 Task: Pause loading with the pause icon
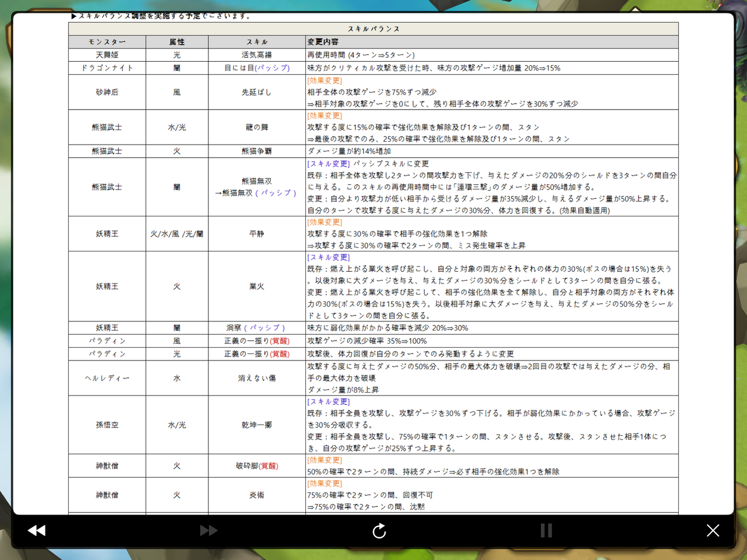[546, 530]
